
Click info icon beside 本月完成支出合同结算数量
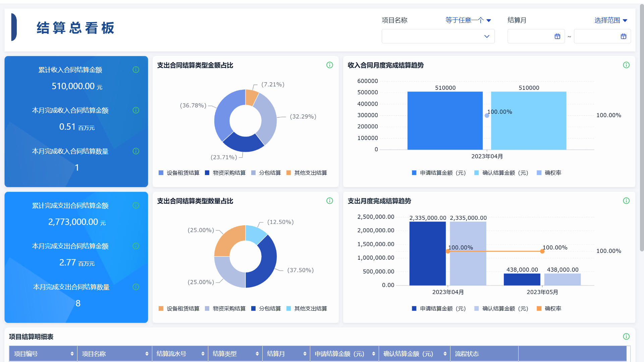pos(136,287)
